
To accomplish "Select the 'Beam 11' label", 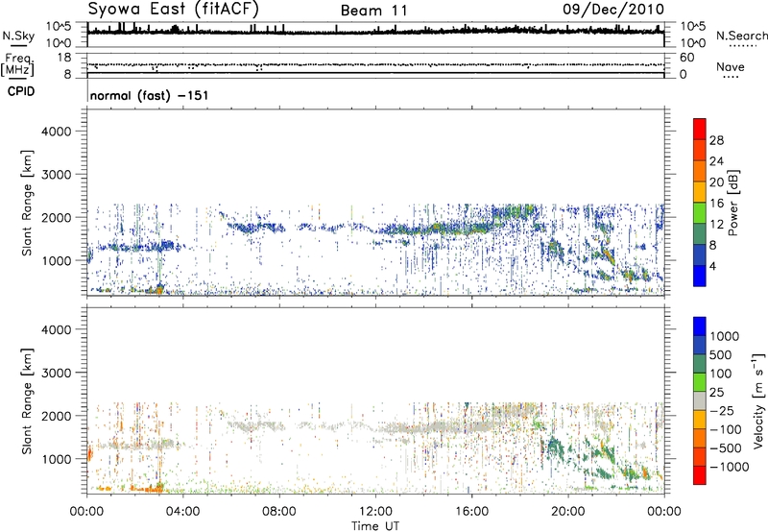I will point(373,11).
